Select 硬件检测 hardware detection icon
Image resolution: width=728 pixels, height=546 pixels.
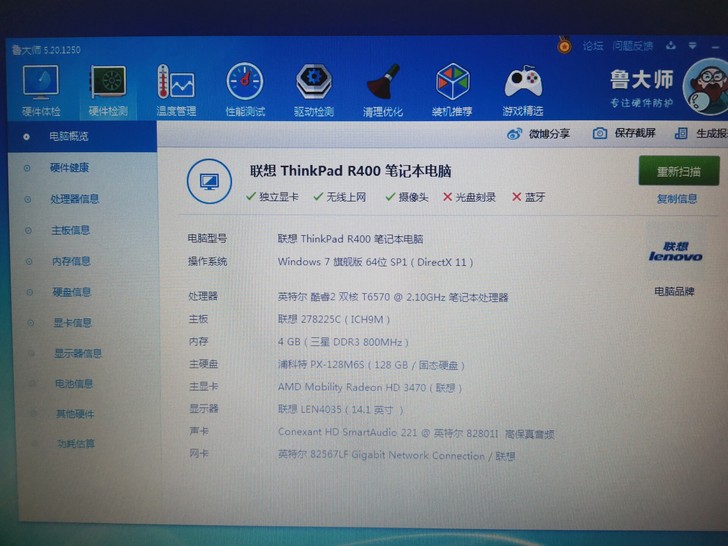pyautogui.click(x=108, y=90)
